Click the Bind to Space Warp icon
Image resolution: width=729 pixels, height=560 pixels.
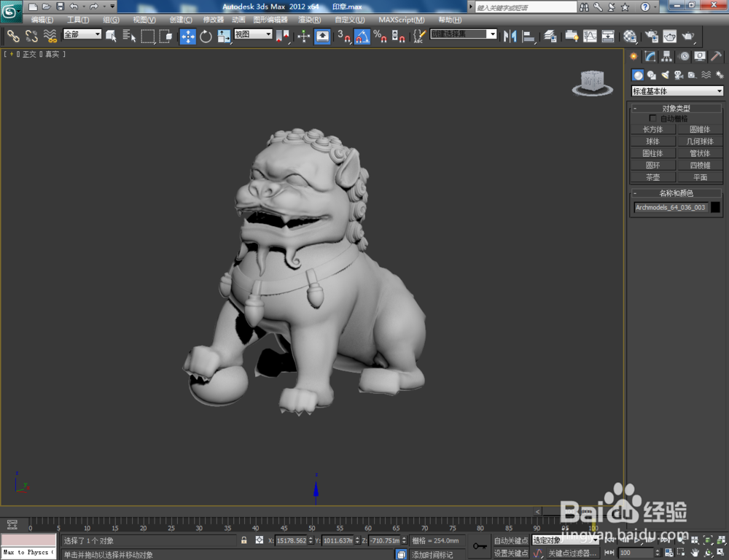(50, 36)
